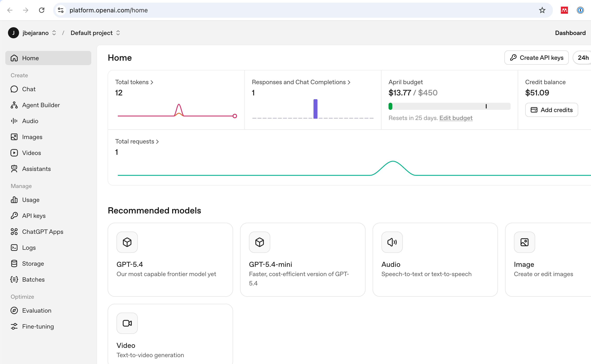View site information icon in address bar
This screenshot has height=364, width=591.
point(61,10)
